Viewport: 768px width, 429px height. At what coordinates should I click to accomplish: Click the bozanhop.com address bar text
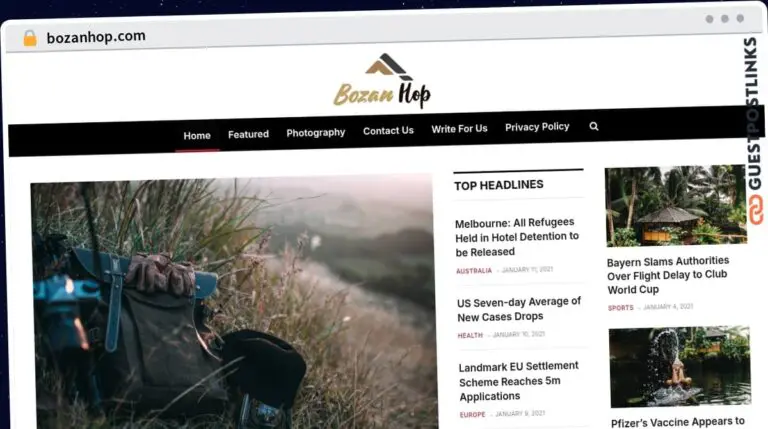point(96,37)
